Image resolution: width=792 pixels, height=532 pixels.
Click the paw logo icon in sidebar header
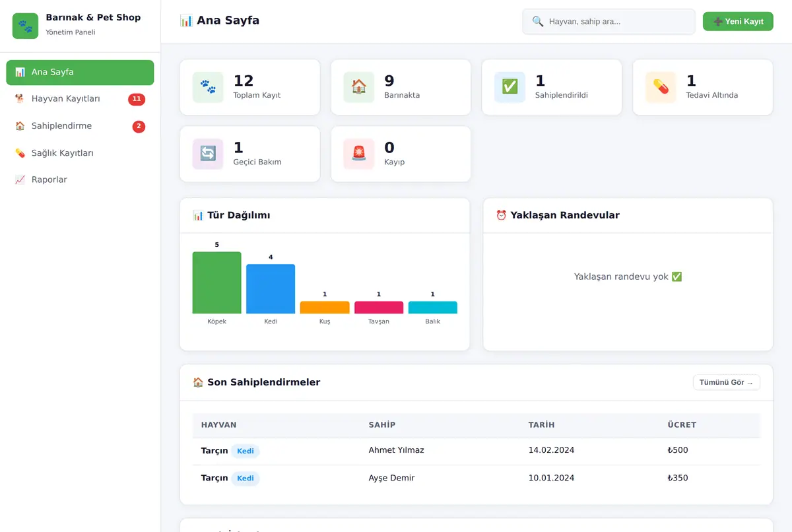25,26
